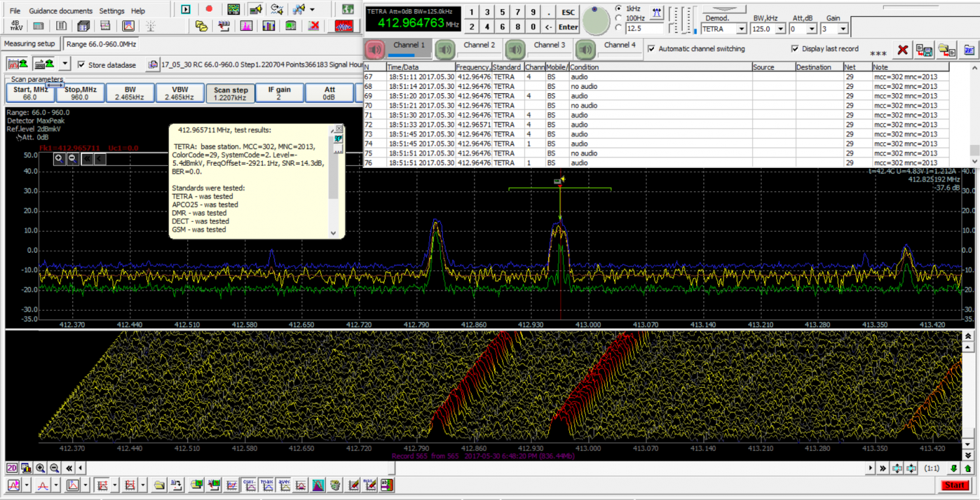
Task: Click the max trace icon in bottom toolbar
Action: [266, 485]
